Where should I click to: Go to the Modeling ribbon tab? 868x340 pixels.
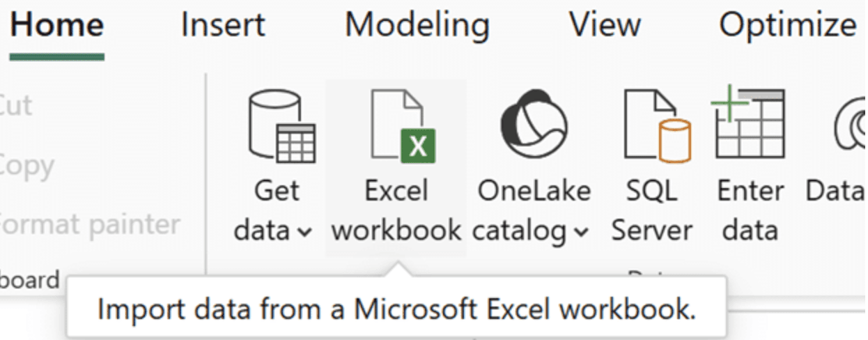[417, 25]
